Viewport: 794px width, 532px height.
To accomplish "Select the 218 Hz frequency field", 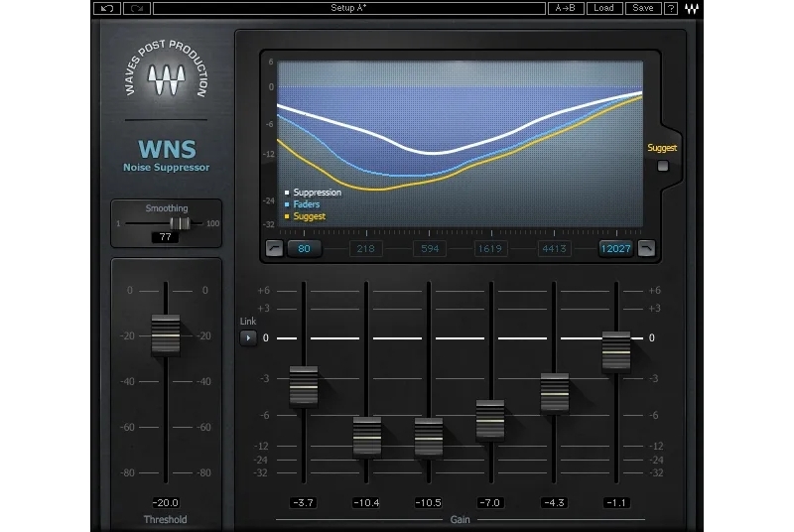I will click(365, 248).
